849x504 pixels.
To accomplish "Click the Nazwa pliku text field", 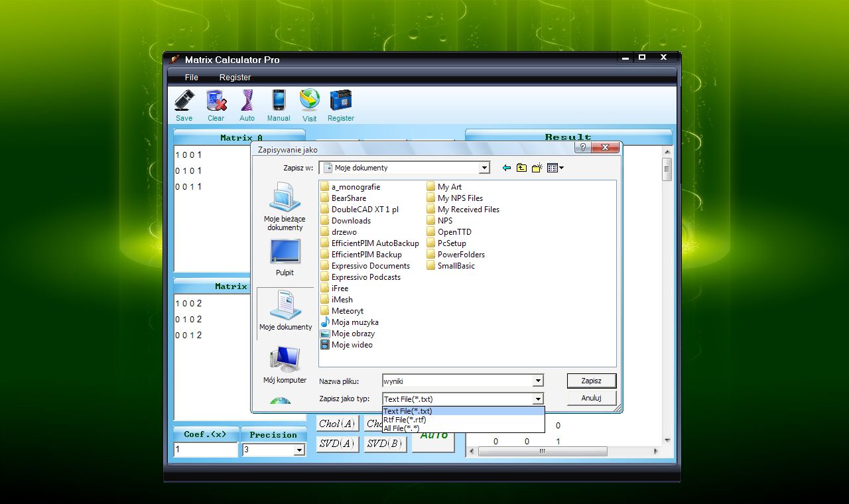I will pos(458,381).
